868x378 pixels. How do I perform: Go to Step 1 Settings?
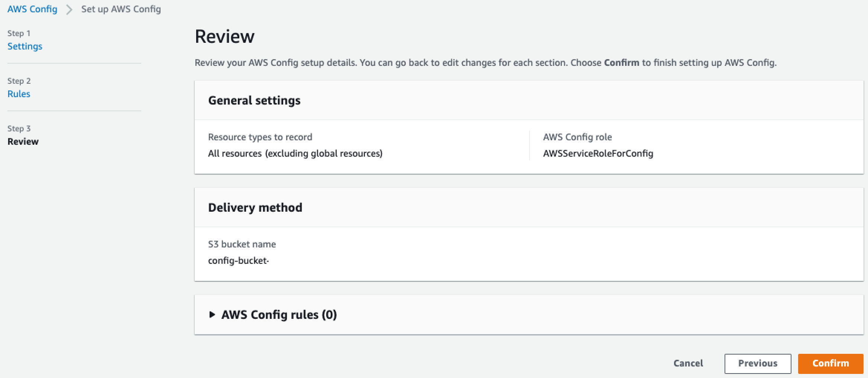pos(25,47)
